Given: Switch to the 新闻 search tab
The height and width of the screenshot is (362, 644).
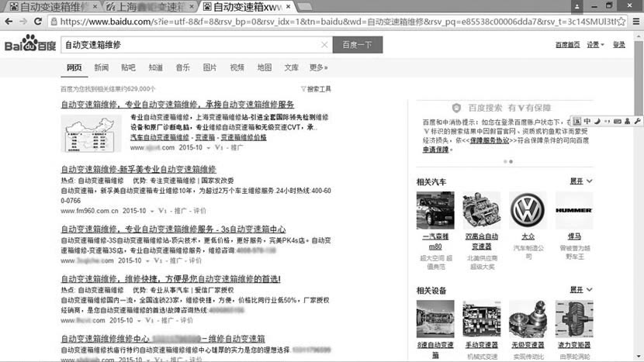Looking at the screenshot, I should [x=102, y=68].
